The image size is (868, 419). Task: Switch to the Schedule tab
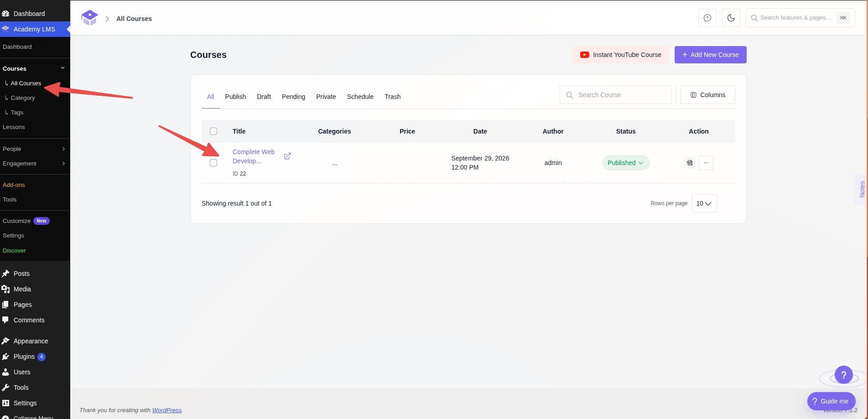tap(360, 97)
